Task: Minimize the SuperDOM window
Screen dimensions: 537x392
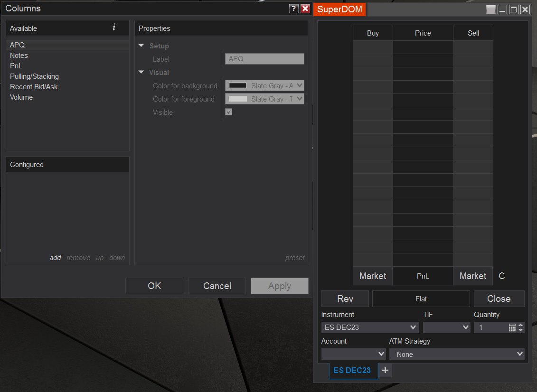Action: [x=502, y=9]
